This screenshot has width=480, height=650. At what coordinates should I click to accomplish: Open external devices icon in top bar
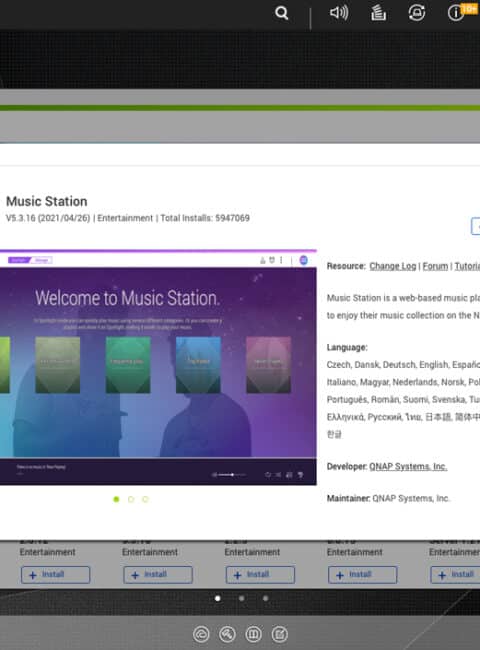point(417,13)
